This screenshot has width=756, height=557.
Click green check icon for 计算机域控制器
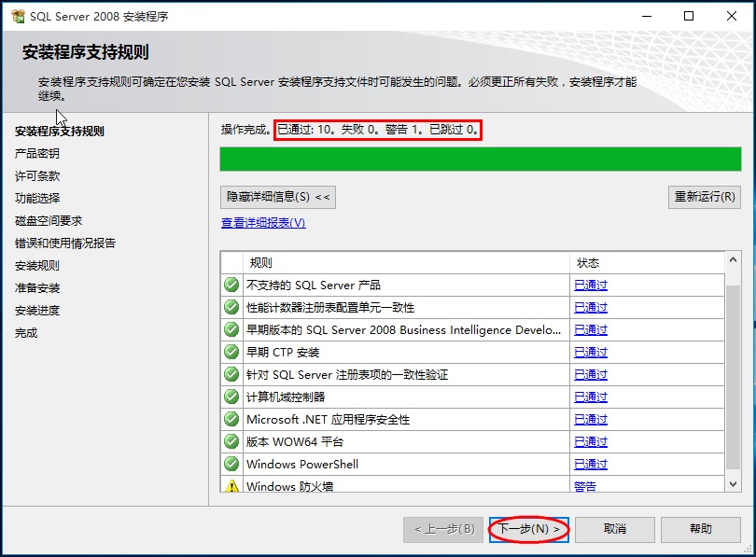[x=231, y=397]
